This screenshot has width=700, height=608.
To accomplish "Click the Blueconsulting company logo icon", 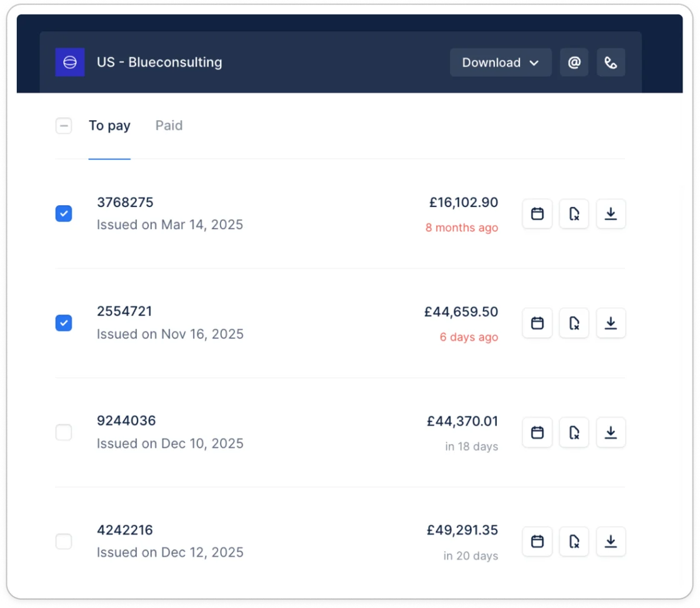I will [69, 62].
